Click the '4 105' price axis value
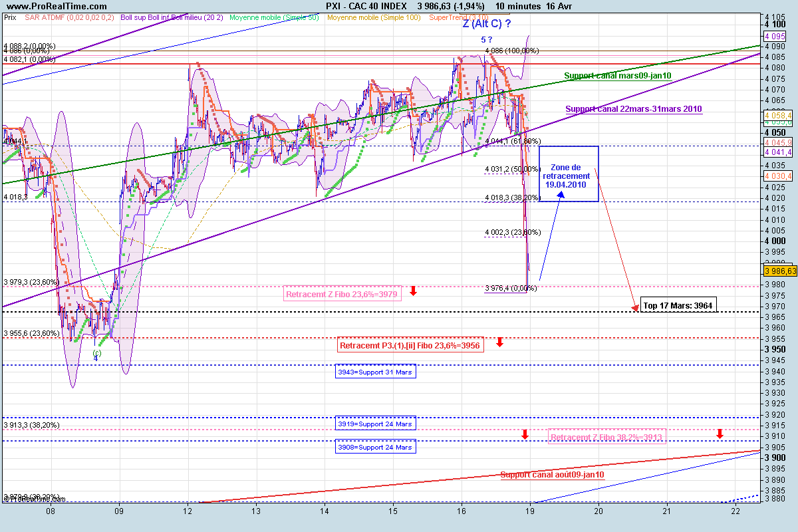 tap(776, 17)
